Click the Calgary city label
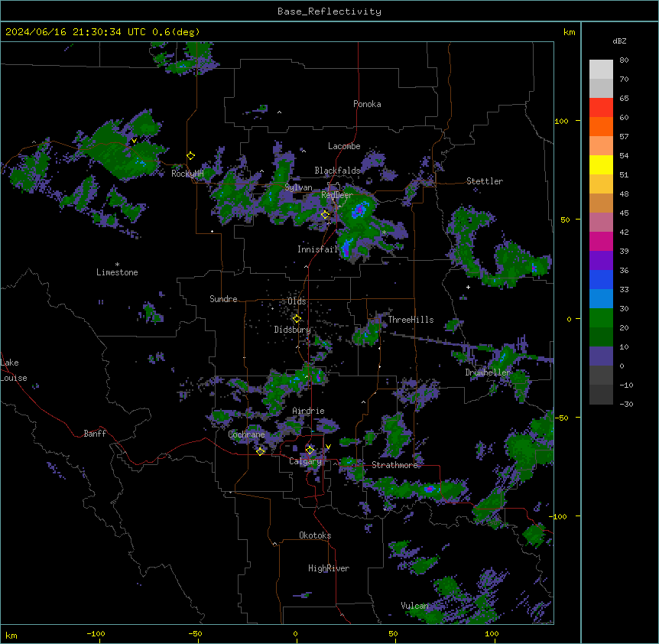659x644 pixels. point(305,461)
